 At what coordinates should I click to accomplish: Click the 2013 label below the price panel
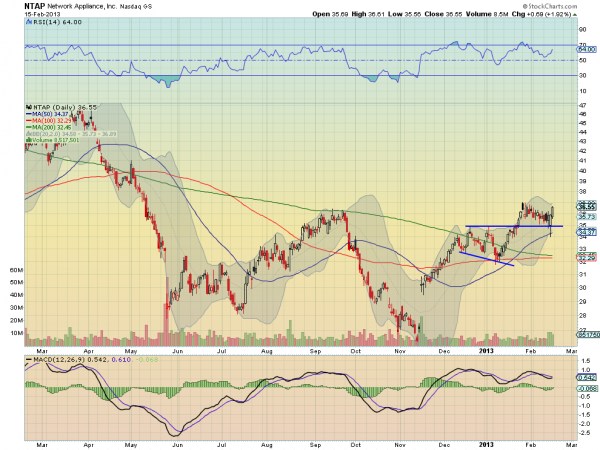tap(486, 351)
